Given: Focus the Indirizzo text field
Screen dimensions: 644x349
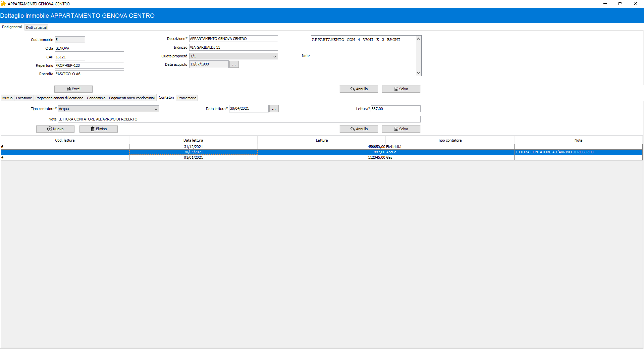Looking at the screenshot, I should pyautogui.click(x=233, y=47).
